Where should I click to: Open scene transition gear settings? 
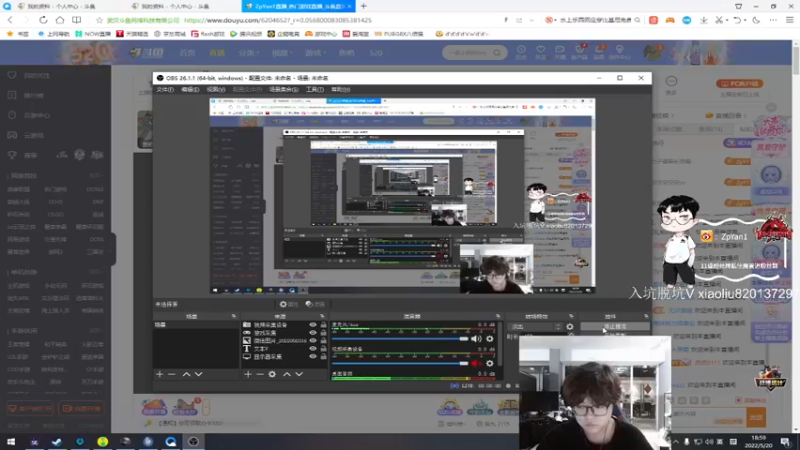[x=570, y=327]
